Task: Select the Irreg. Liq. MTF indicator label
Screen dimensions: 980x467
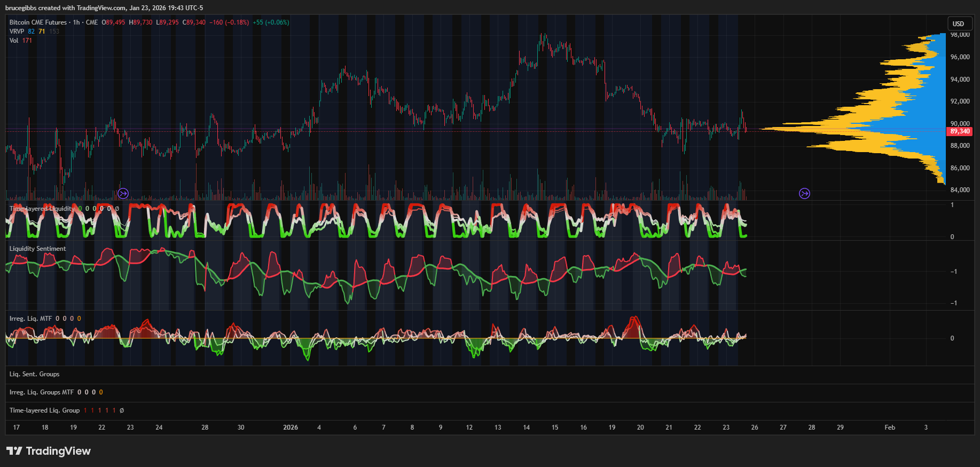Action: (30, 319)
